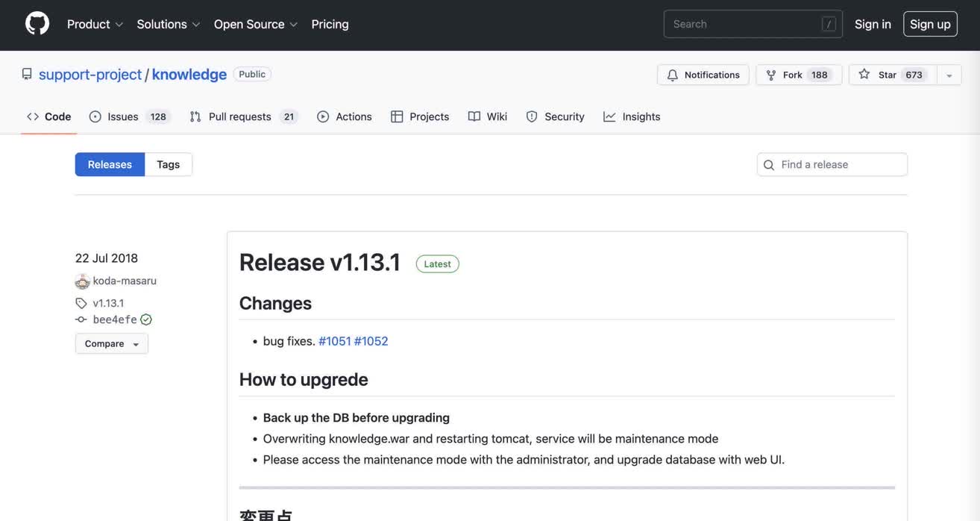
Task: Click the GitHub logo icon
Action: [37, 24]
